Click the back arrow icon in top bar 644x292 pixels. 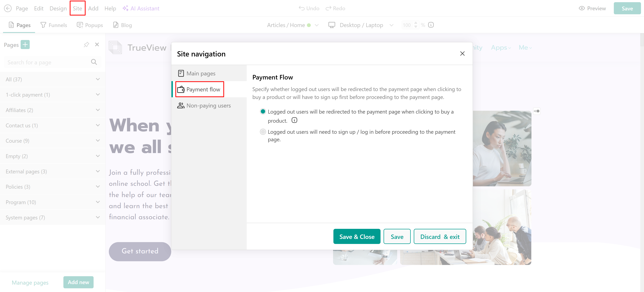pos(8,8)
